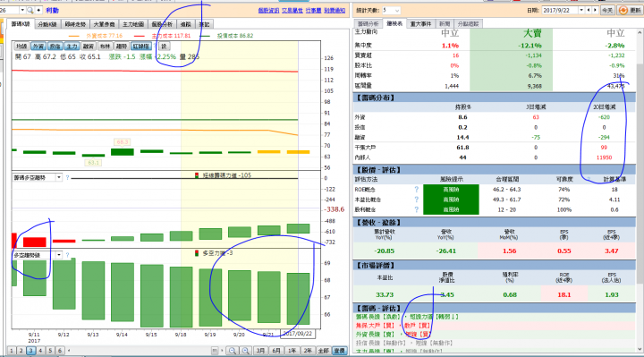Open the 行事曆 link
Screen dimensions: 644x357
[313, 10]
